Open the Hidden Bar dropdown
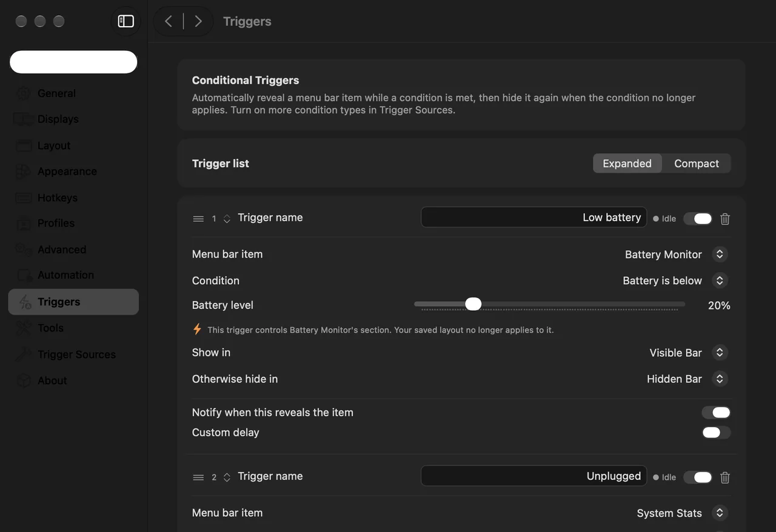This screenshot has height=532, width=776. coord(719,379)
